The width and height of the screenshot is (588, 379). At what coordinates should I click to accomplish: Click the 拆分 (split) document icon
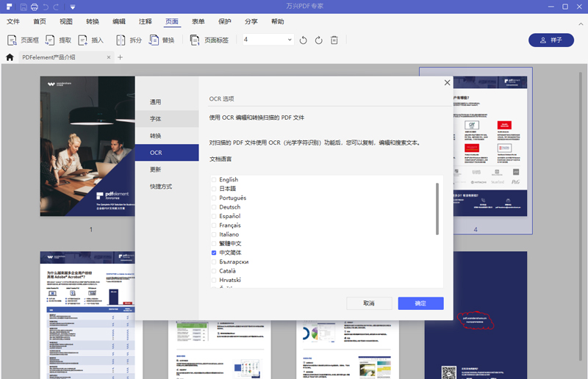pos(122,40)
